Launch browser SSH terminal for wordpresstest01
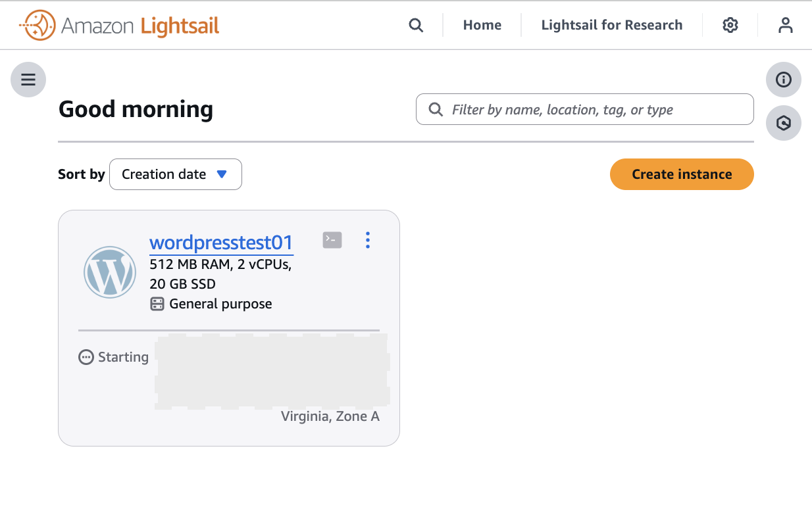 click(332, 240)
